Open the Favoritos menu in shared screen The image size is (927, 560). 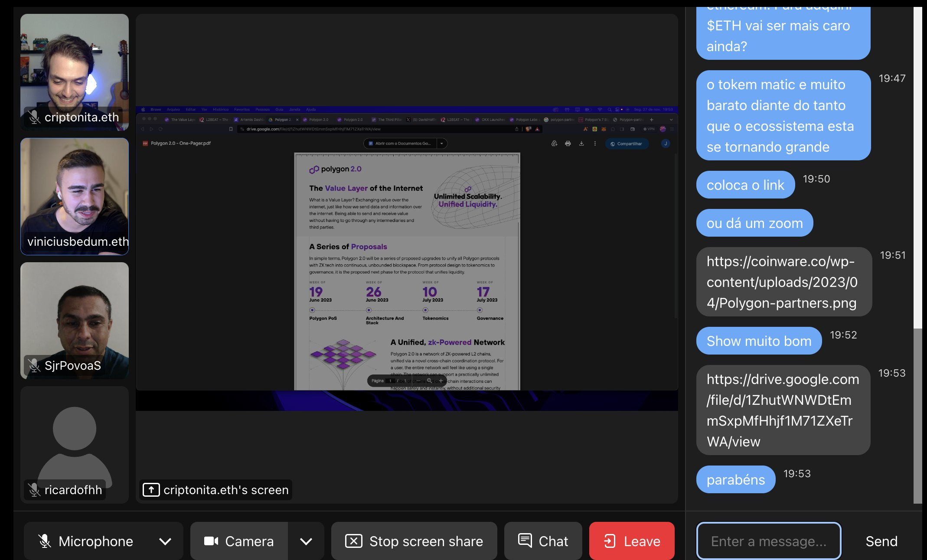point(242,109)
